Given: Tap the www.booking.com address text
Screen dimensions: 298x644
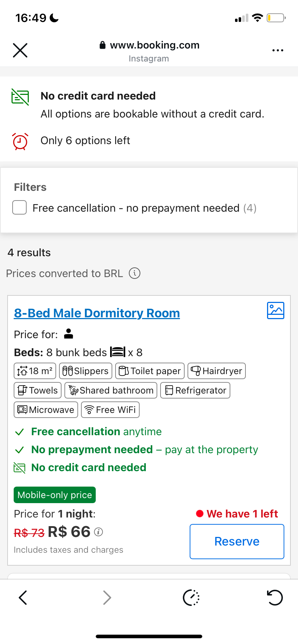Looking at the screenshot, I should click(154, 45).
